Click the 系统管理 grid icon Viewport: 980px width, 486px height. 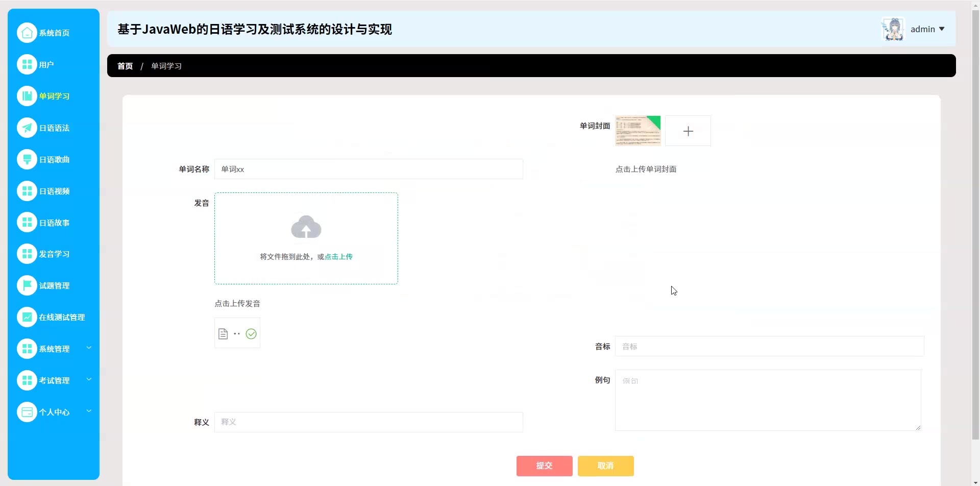coord(27,349)
